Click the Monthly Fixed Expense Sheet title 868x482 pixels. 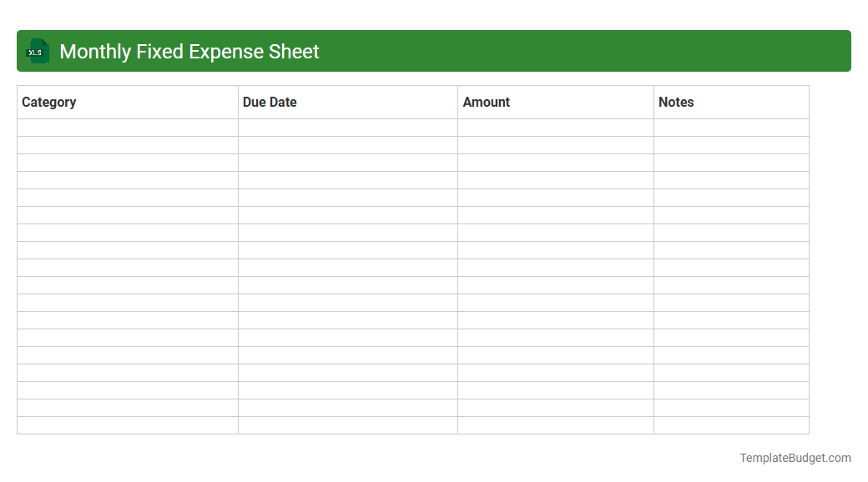(188, 51)
